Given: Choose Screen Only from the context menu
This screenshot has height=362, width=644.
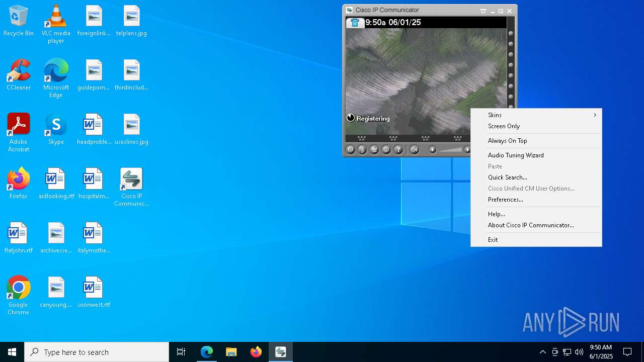Looking at the screenshot, I should (x=536, y=126).
